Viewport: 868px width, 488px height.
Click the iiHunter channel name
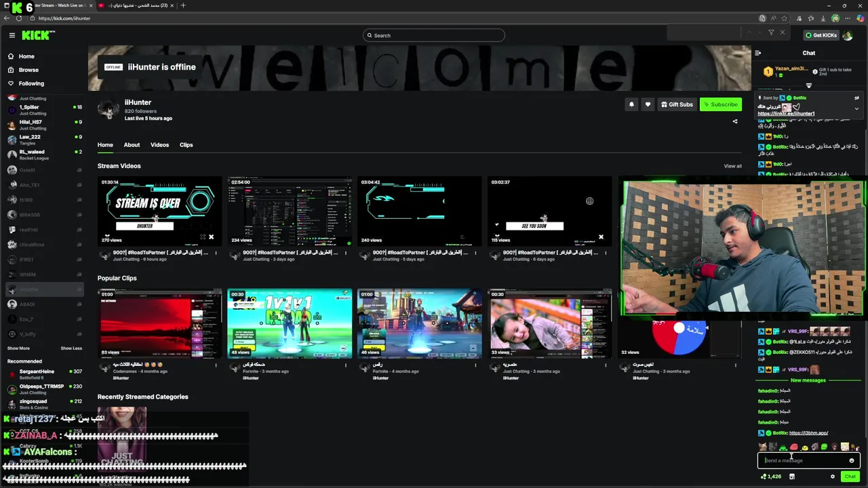[138, 102]
